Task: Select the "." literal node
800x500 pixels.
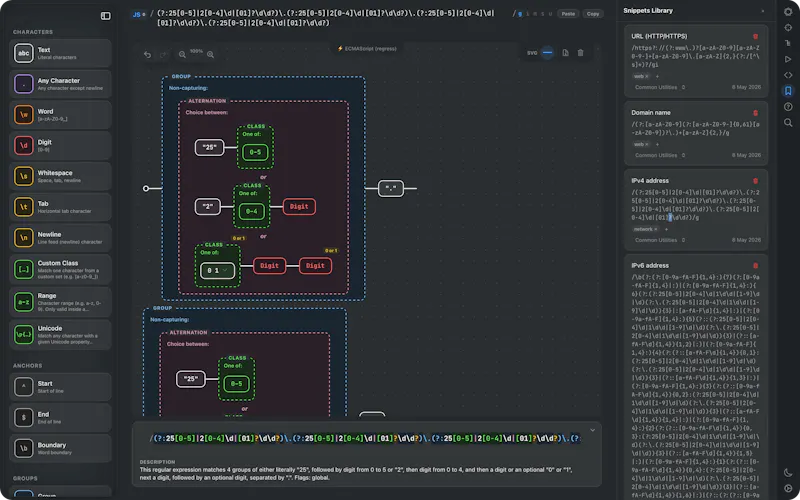Action: pos(391,188)
